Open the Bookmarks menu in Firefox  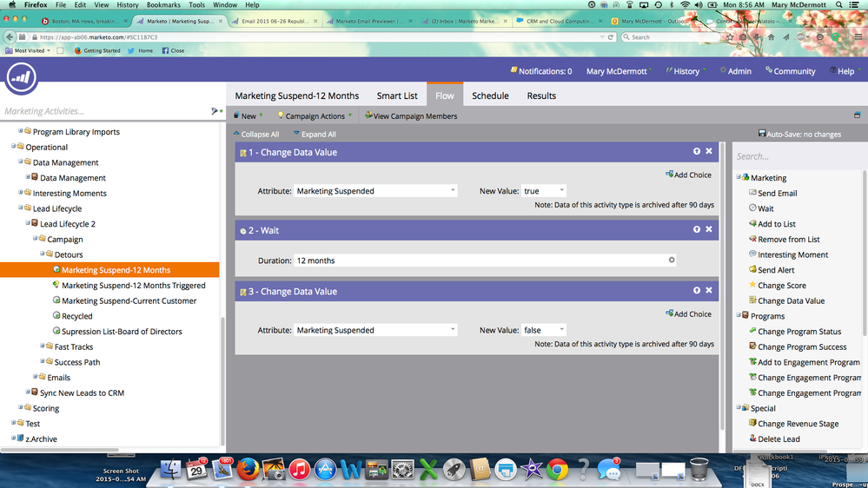[x=163, y=5]
